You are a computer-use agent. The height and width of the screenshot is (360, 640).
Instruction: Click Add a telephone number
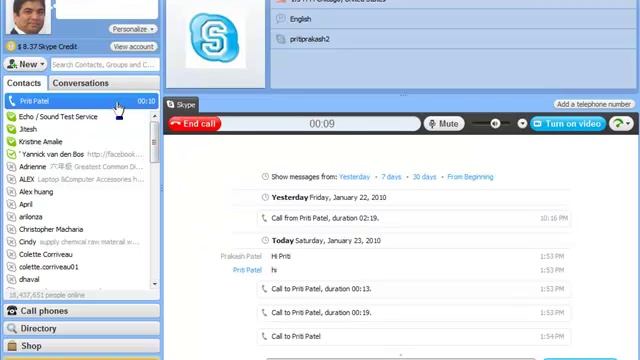(x=594, y=104)
